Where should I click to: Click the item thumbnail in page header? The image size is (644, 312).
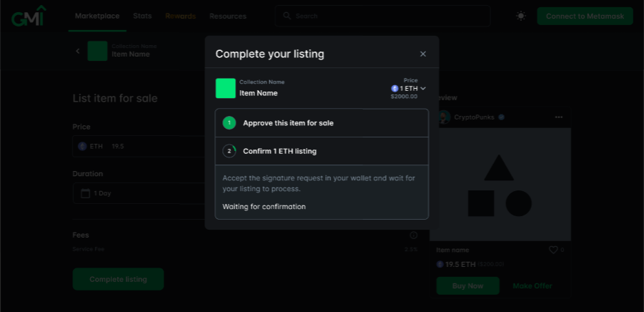click(97, 51)
